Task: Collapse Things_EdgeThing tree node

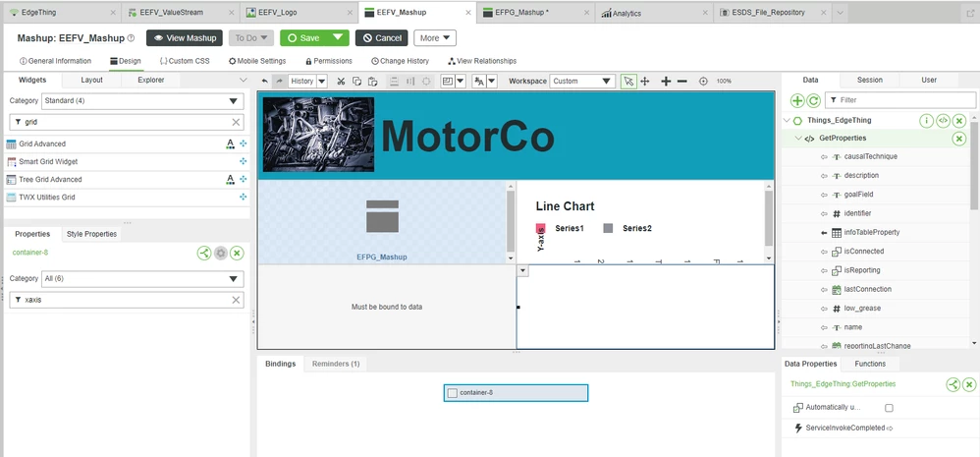Action: [x=787, y=121]
